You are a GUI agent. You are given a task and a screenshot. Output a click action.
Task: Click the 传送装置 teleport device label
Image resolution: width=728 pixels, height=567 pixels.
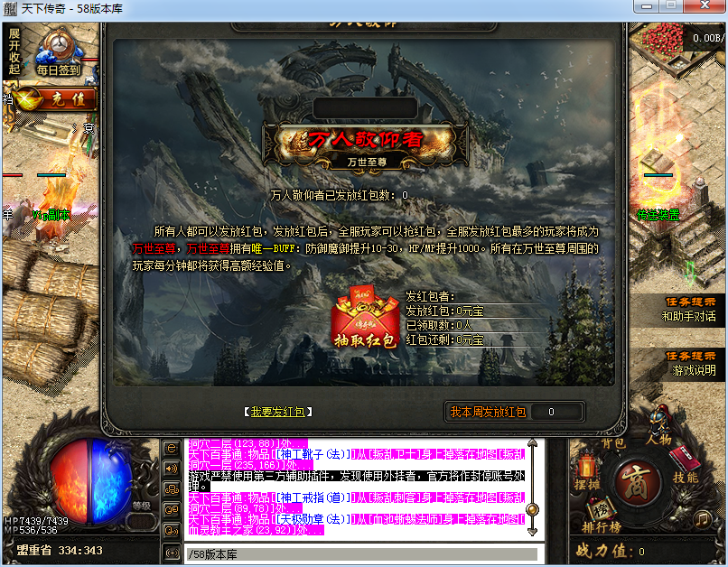coord(658,215)
